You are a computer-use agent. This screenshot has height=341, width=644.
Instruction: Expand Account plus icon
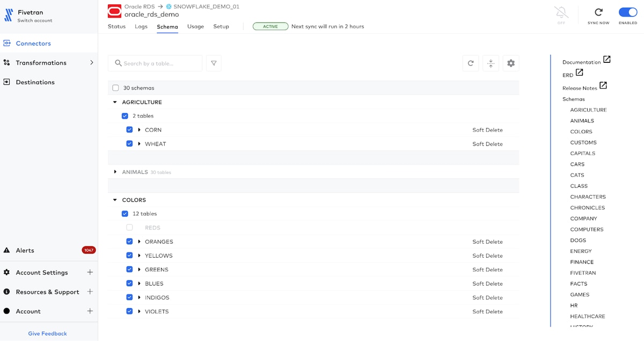pyautogui.click(x=90, y=311)
